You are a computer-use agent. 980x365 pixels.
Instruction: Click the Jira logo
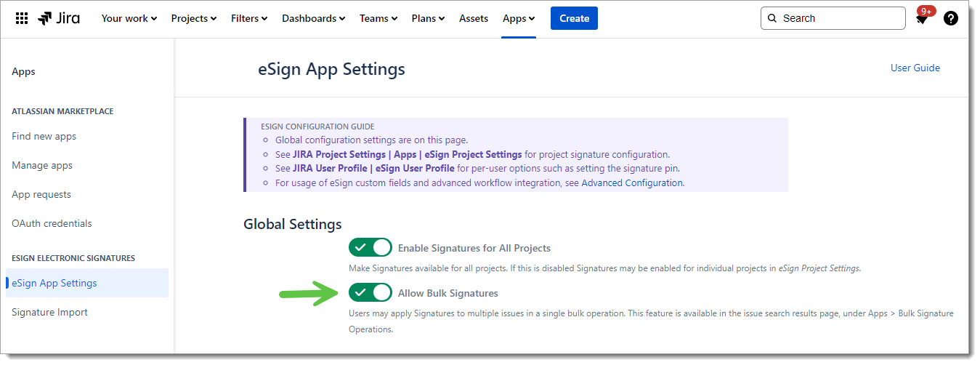pyautogui.click(x=60, y=18)
